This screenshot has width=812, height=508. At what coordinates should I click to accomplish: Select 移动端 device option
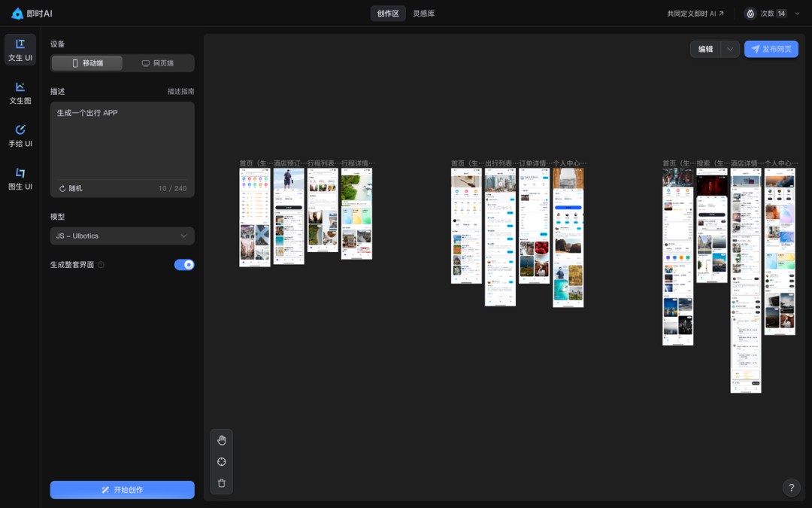(x=87, y=63)
